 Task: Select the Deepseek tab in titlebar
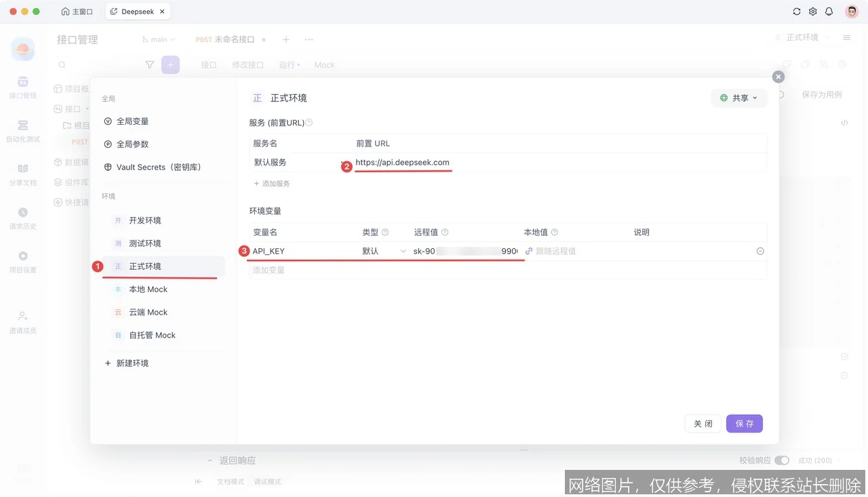click(136, 11)
